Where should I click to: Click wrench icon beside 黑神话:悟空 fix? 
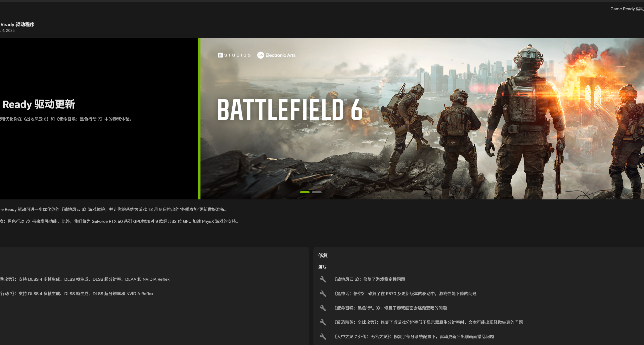[x=323, y=293]
